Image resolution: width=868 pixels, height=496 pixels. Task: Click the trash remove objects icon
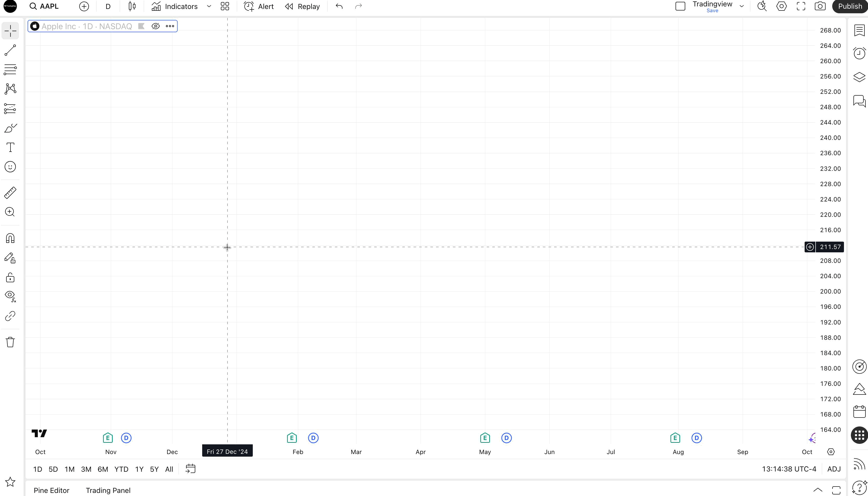10,342
